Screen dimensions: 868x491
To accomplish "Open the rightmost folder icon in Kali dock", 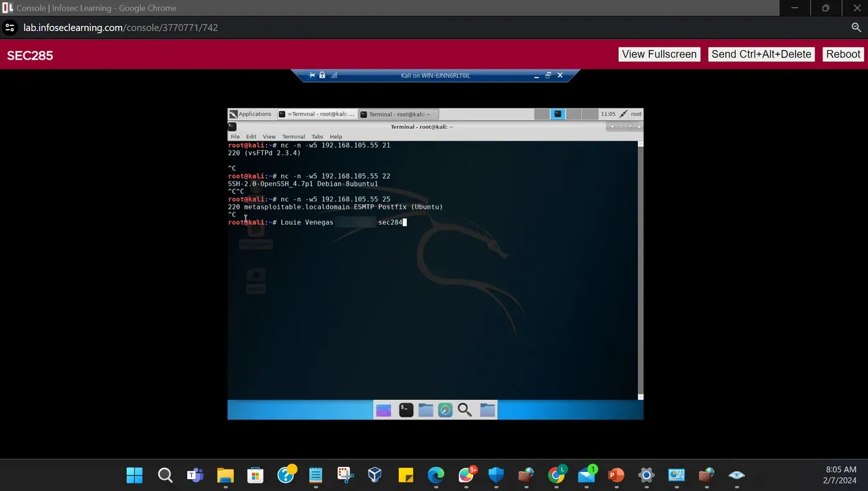I will (487, 410).
